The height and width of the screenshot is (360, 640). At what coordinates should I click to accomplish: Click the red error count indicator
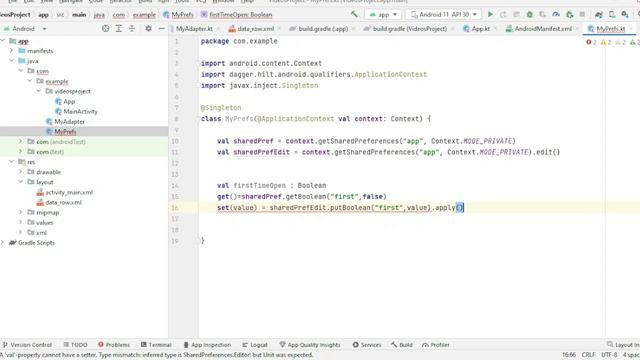[x=591, y=42]
